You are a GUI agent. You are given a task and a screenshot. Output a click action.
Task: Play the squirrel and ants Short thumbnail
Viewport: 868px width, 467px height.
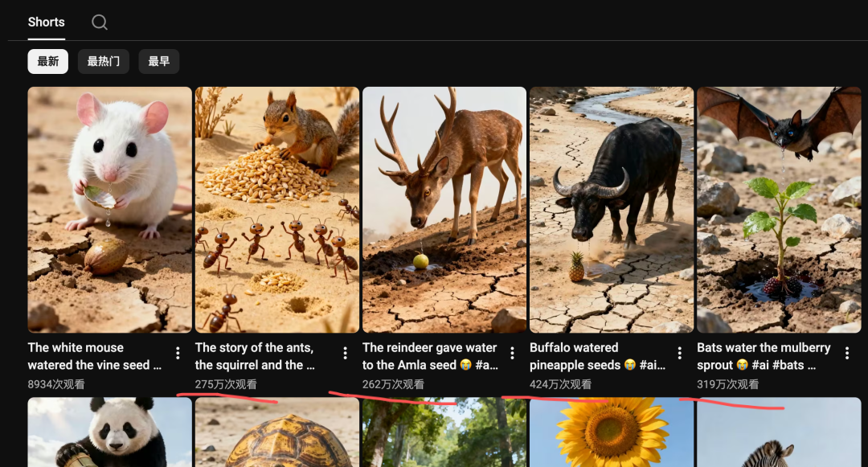[x=276, y=210]
